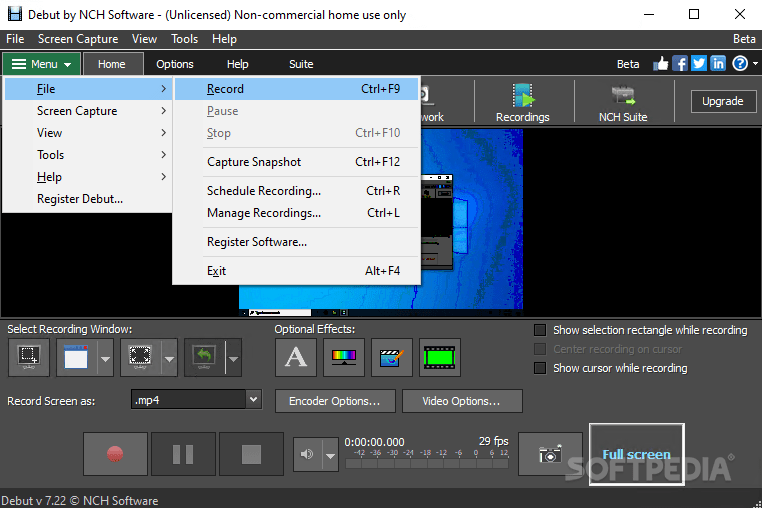Expand the Screen Capture submenu
Screen dimensions: 762x508
(87, 111)
